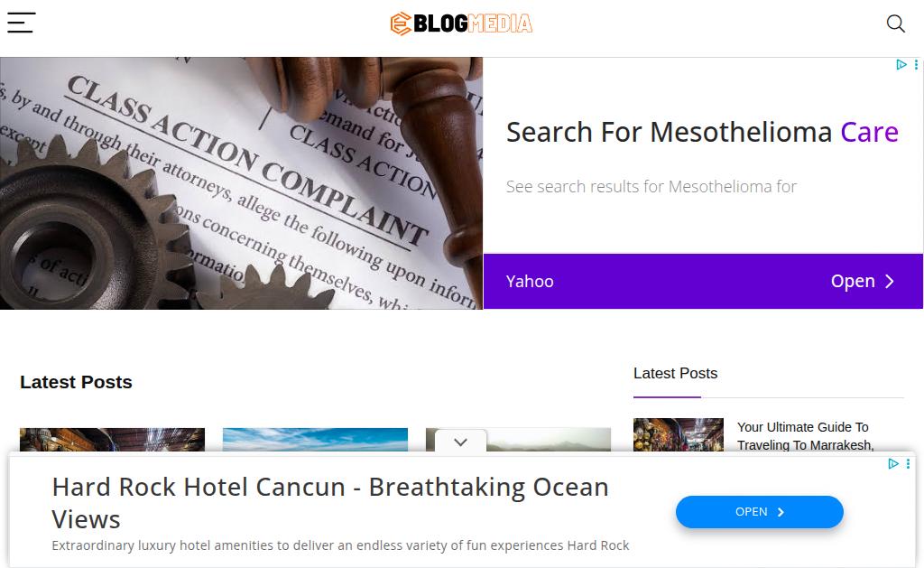The width and height of the screenshot is (924, 568).
Task: Click the AdChoices triangle on Hard Rock ad
Action: [x=893, y=463]
